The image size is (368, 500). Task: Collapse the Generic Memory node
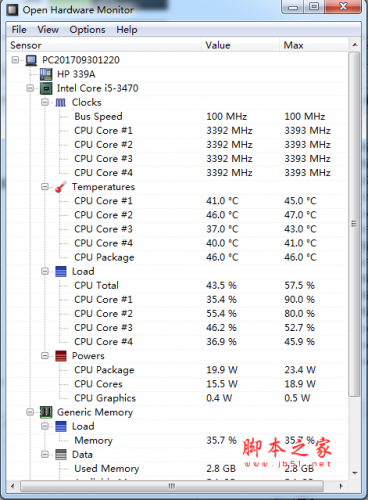pyautogui.click(x=30, y=412)
